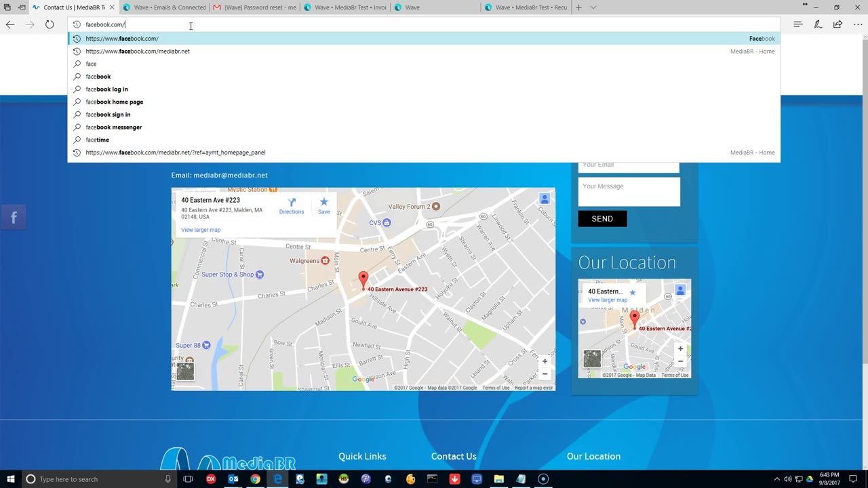Click the Your Message text field

pos(629,192)
